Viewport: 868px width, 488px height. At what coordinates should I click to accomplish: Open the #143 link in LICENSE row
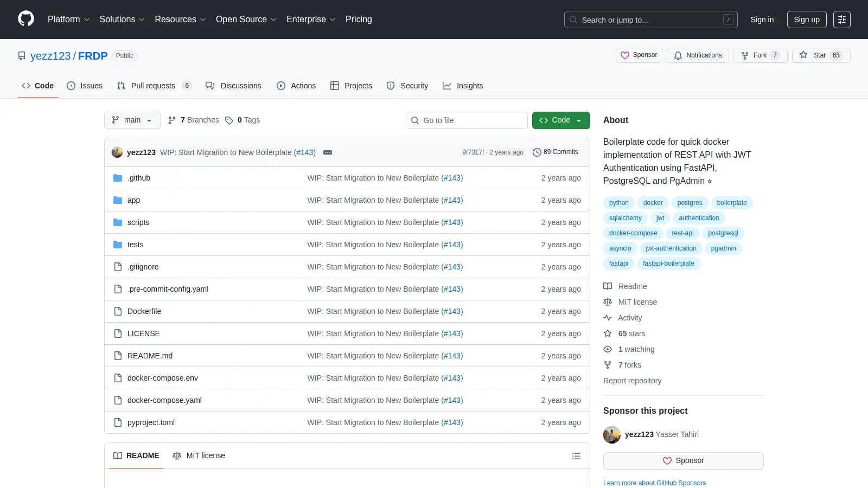(452, 333)
